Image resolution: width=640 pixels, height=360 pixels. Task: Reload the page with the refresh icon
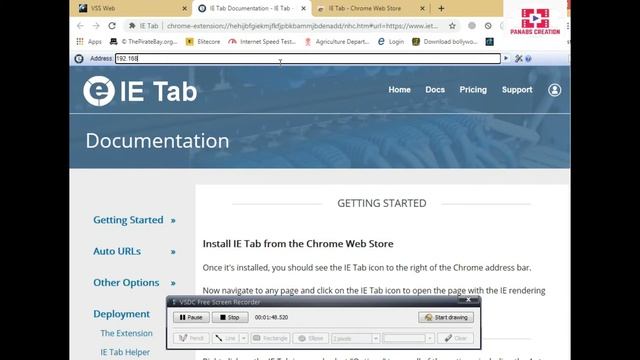[112, 26]
